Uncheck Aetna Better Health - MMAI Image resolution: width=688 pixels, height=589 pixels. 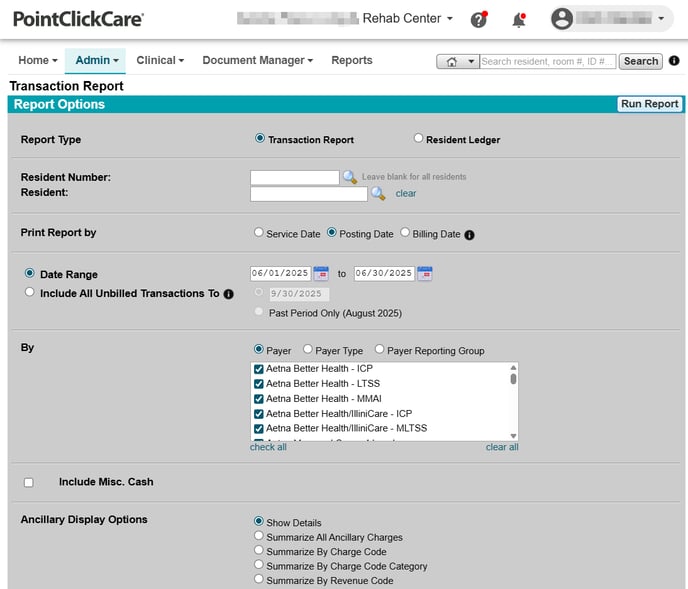coord(259,399)
